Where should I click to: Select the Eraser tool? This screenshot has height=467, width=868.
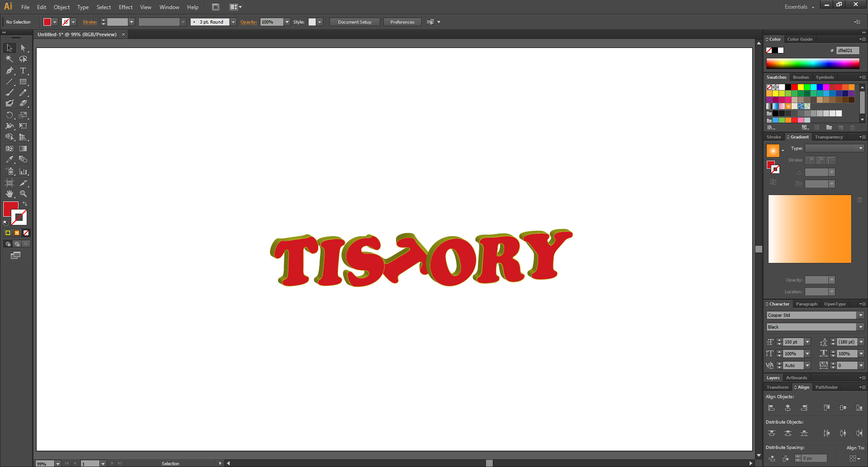tap(23, 104)
